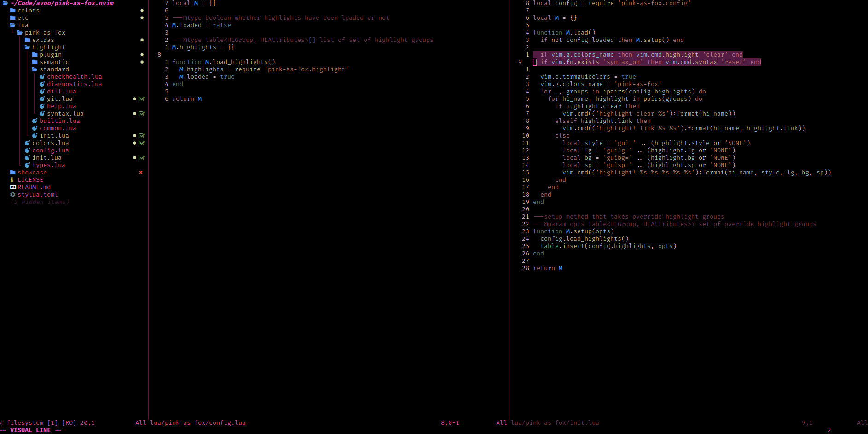Screen dimensions: 868x434
Task: Click the '9,1' cursor position in init.lua status
Action: coord(807,423)
